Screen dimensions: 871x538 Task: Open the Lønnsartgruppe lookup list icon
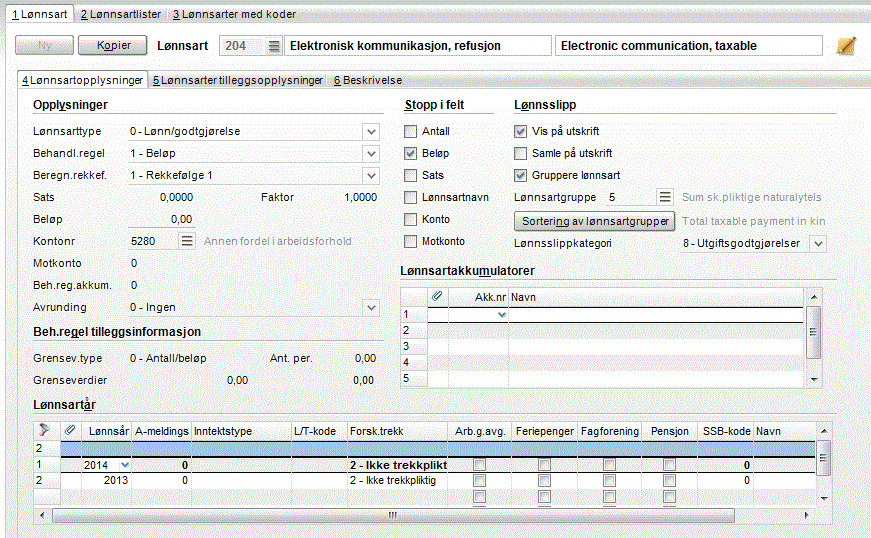click(665, 197)
